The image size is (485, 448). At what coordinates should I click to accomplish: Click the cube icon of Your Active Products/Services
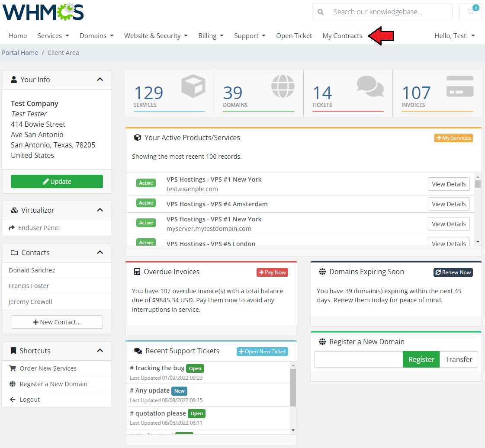tap(137, 138)
